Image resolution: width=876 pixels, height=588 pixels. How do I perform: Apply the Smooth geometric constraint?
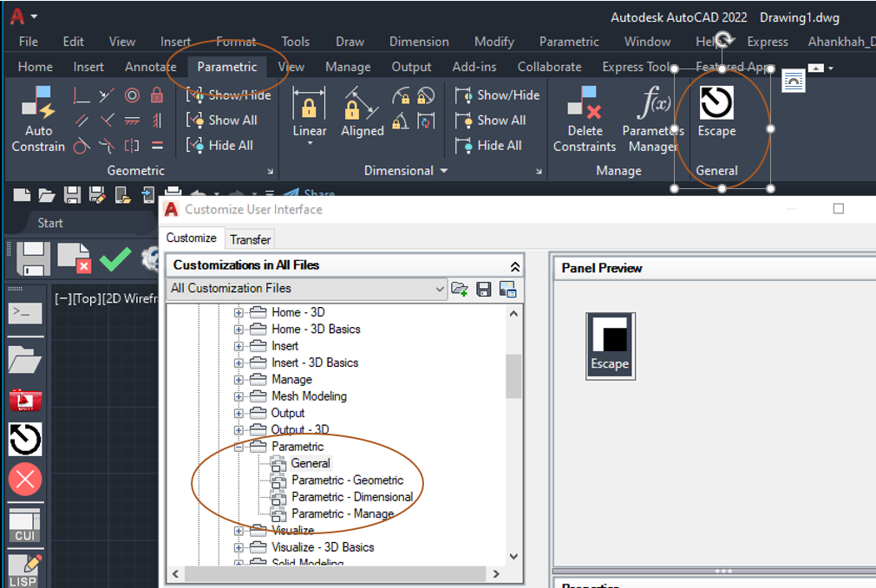coord(107,146)
